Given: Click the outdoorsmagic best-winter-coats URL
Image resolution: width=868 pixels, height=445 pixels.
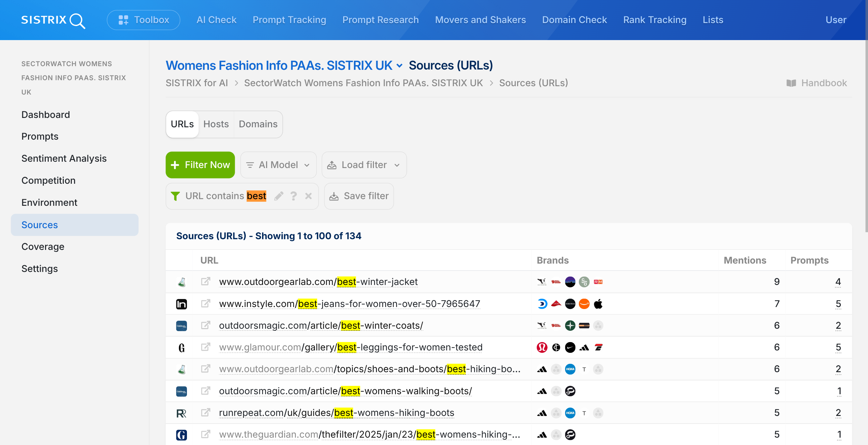Looking at the screenshot, I should [x=321, y=326].
